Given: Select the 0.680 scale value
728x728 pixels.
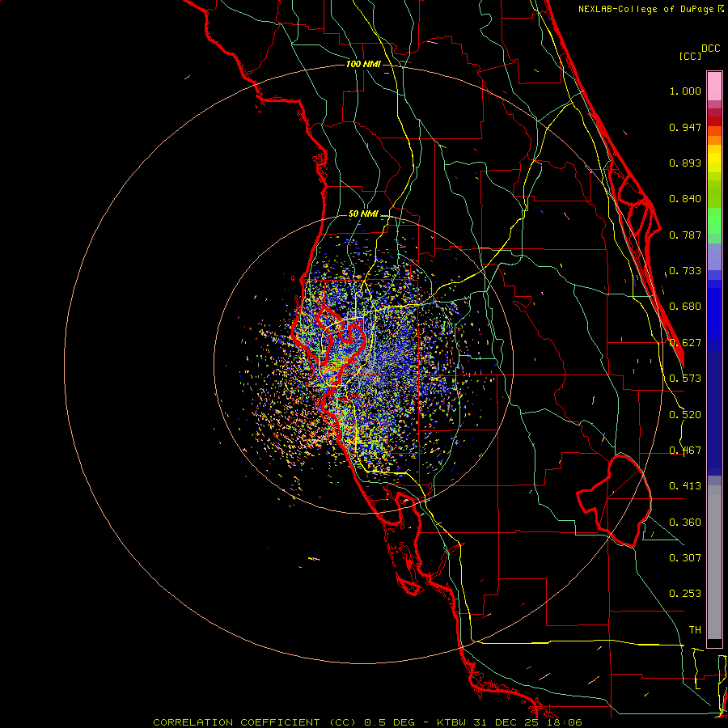Looking at the screenshot, I should [x=685, y=307].
